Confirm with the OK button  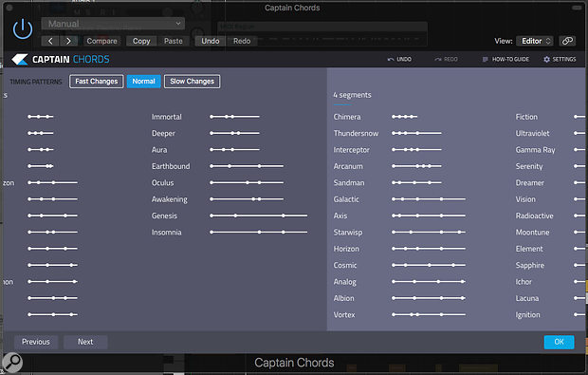[559, 342]
